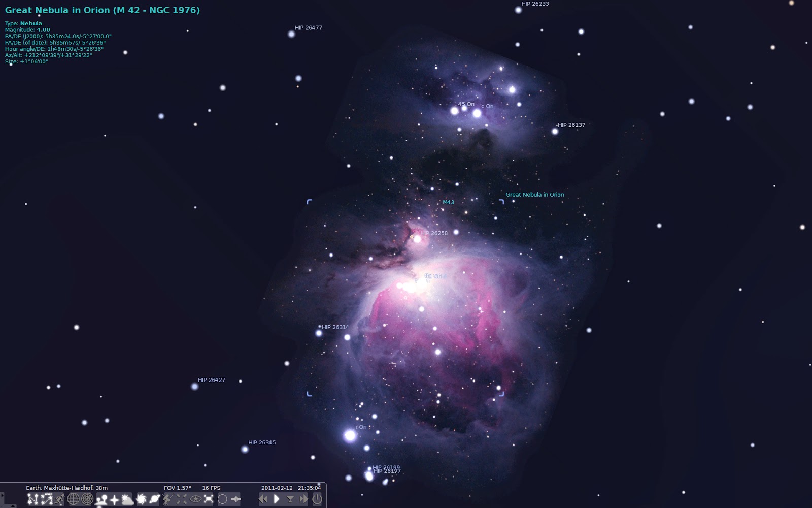The image size is (812, 508).
Task: Center view on selected object
Action: [x=182, y=499]
